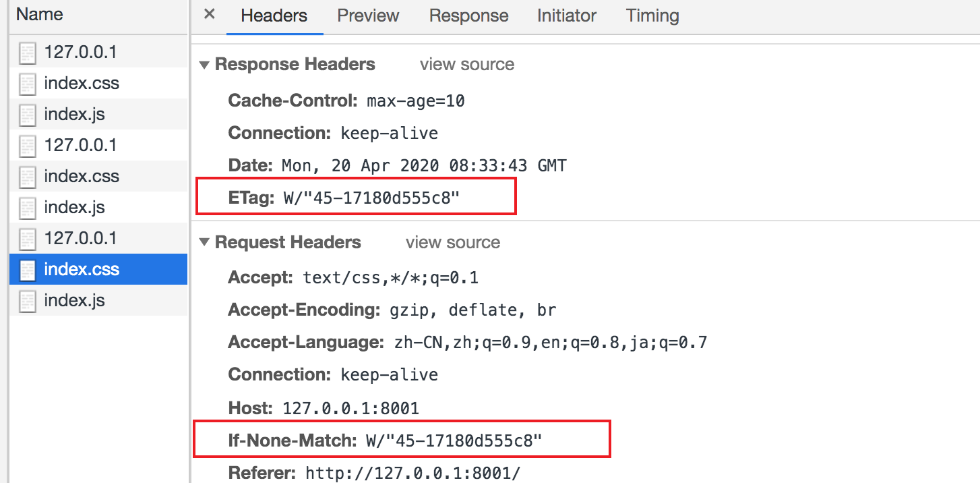Select the index.js request directly below highlighted row

tap(98, 300)
